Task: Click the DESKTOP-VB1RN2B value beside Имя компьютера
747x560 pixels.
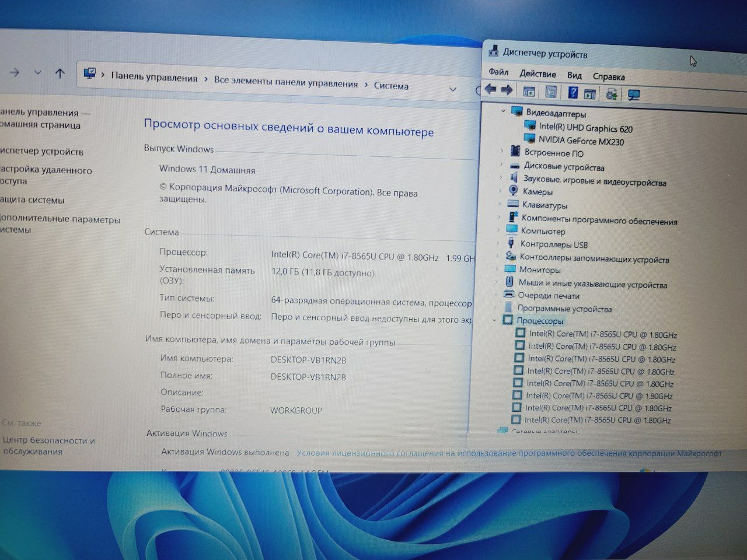Action: pos(308,359)
